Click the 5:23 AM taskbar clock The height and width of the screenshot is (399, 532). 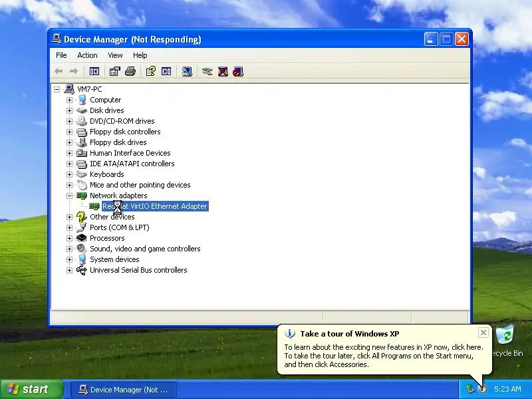[x=507, y=389]
